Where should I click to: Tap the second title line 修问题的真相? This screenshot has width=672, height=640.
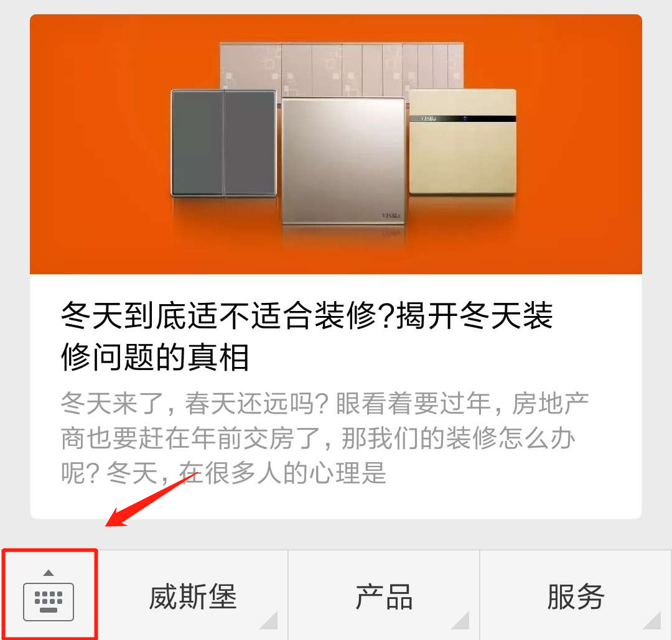coord(155,357)
